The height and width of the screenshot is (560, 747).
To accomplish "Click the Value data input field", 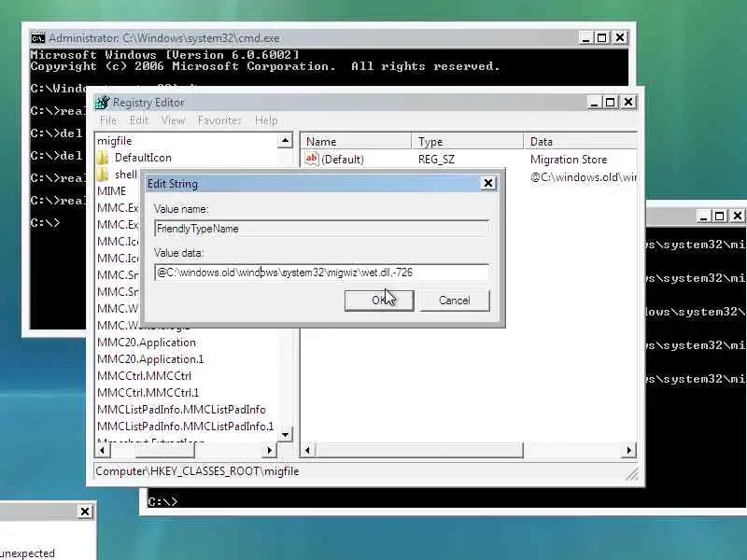I will pyautogui.click(x=321, y=273).
